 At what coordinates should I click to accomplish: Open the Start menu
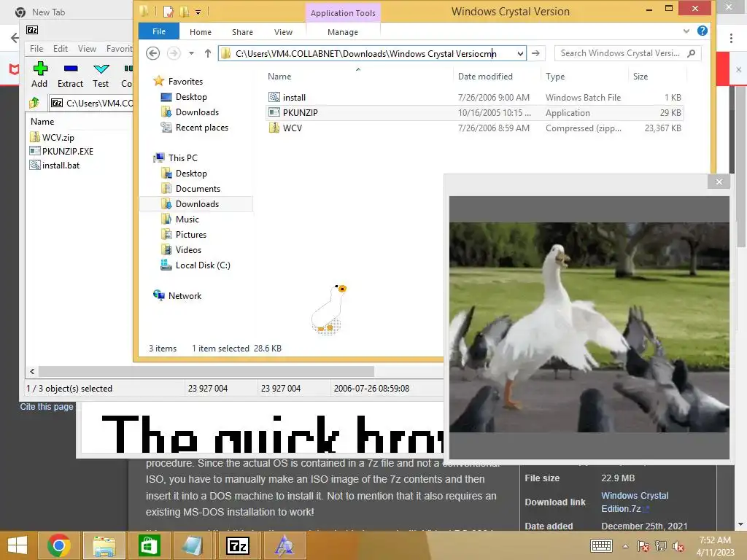[18, 545]
